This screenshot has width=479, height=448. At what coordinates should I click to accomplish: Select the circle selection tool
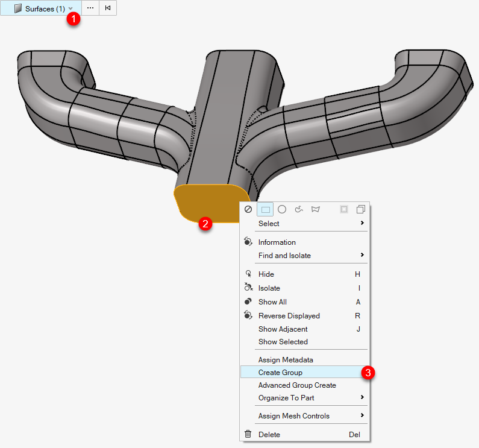click(281, 209)
